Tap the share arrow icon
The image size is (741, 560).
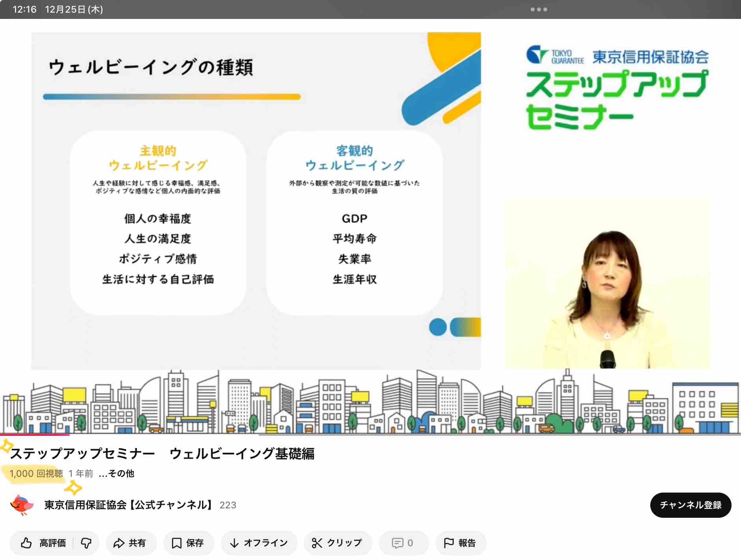[x=118, y=543]
